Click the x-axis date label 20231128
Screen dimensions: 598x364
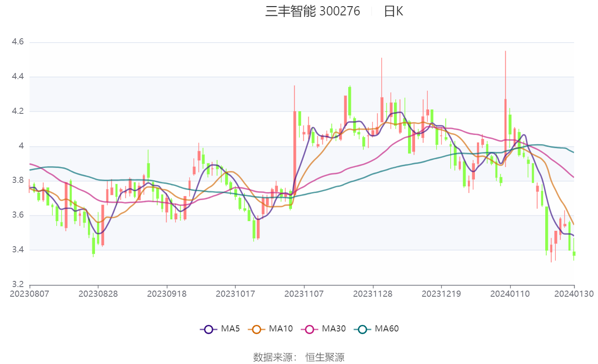click(x=373, y=294)
